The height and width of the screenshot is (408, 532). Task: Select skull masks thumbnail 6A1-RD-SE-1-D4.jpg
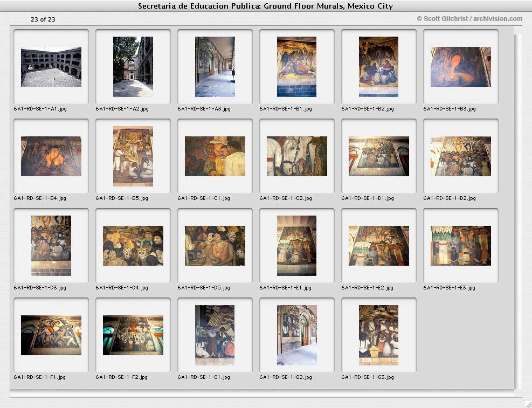(x=133, y=246)
